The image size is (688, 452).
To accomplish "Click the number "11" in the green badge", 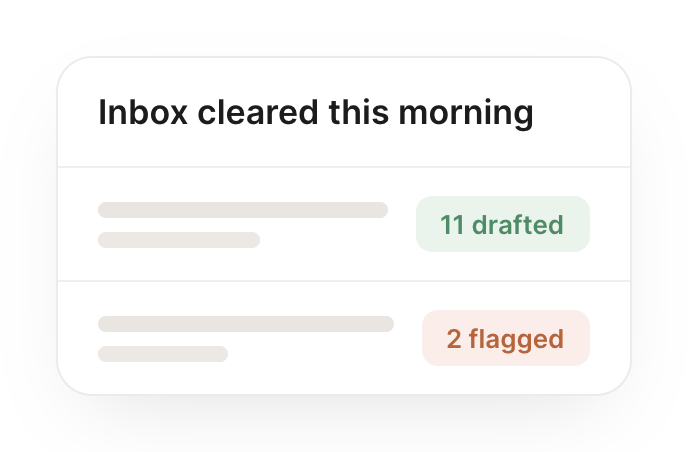I will 452,225.
